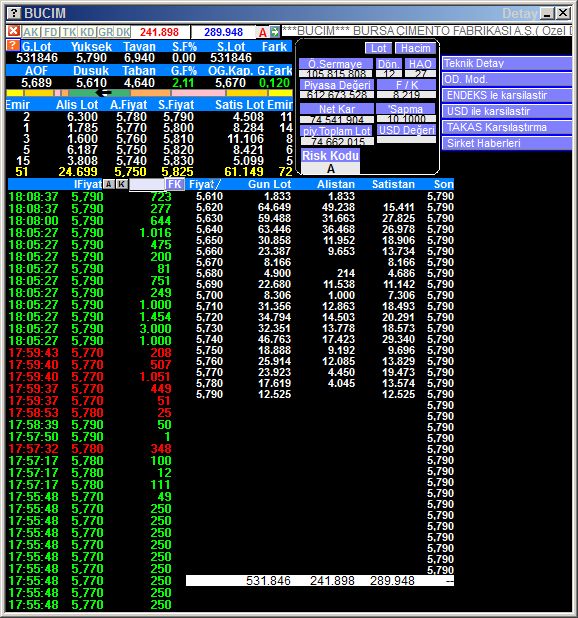Toggle the FK button near Fiyat column

pyautogui.click(x=175, y=184)
